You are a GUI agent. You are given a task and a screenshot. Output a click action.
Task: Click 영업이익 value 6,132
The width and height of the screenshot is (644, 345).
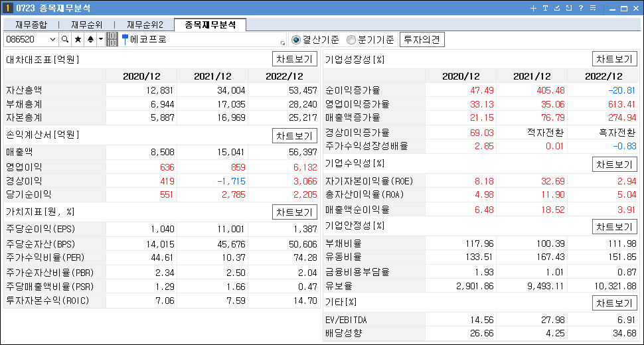click(x=305, y=167)
